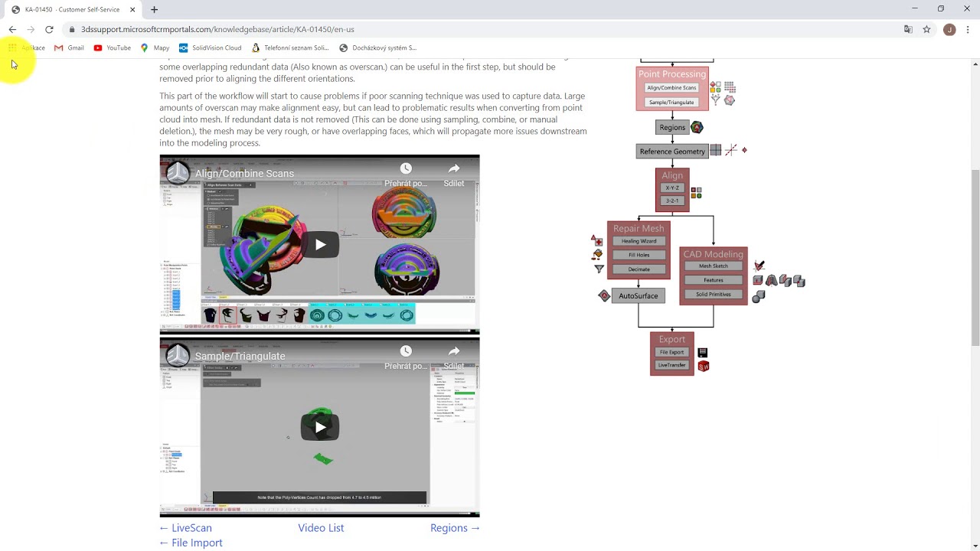Follow the Regions arrow link
The image size is (980, 551).
click(x=455, y=527)
